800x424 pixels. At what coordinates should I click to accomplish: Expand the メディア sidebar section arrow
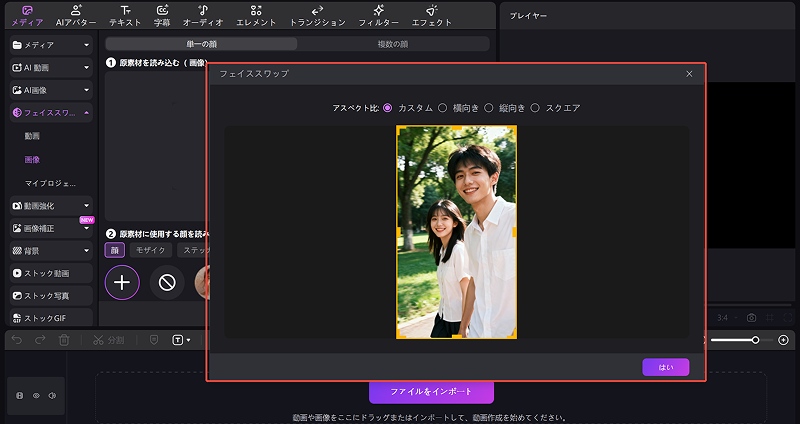[x=86, y=45]
